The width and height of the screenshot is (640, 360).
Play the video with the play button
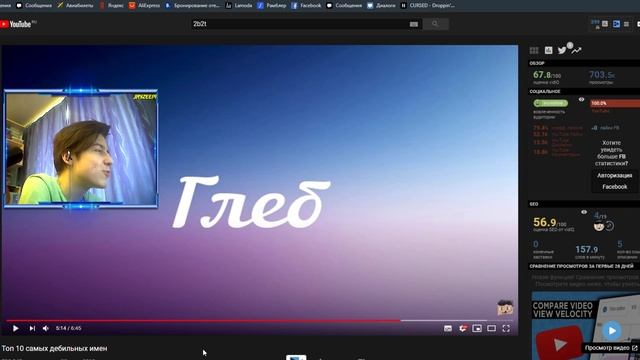coord(16,328)
